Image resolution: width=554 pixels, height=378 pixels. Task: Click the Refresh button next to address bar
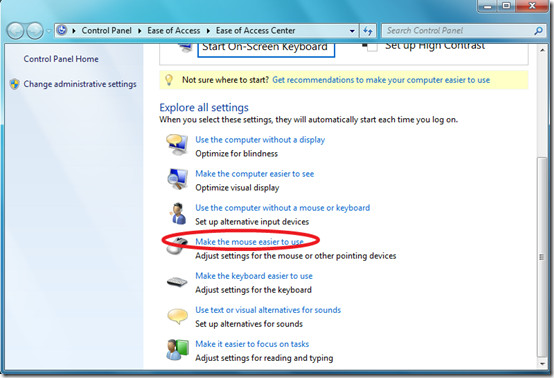[368, 31]
